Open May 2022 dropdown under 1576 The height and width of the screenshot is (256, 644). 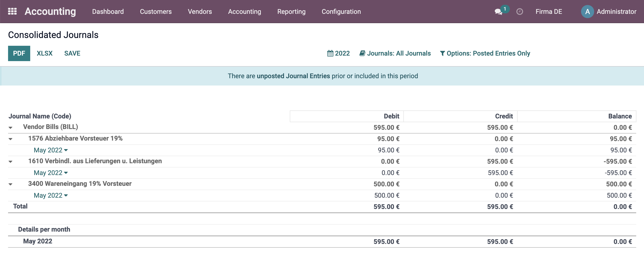pyautogui.click(x=51, y=150)
